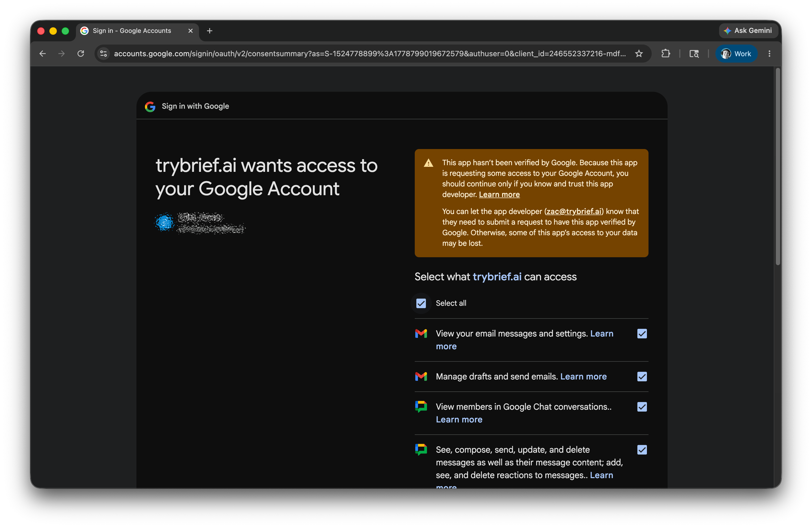Close the Sign in - Google Accounts tab
This screenshot has height=528, width=812.
(190, 31)
